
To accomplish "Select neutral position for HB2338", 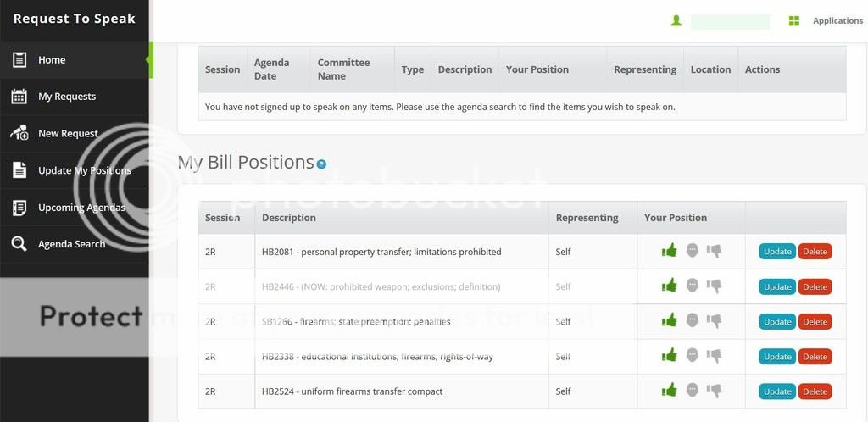I will [693, 356].
